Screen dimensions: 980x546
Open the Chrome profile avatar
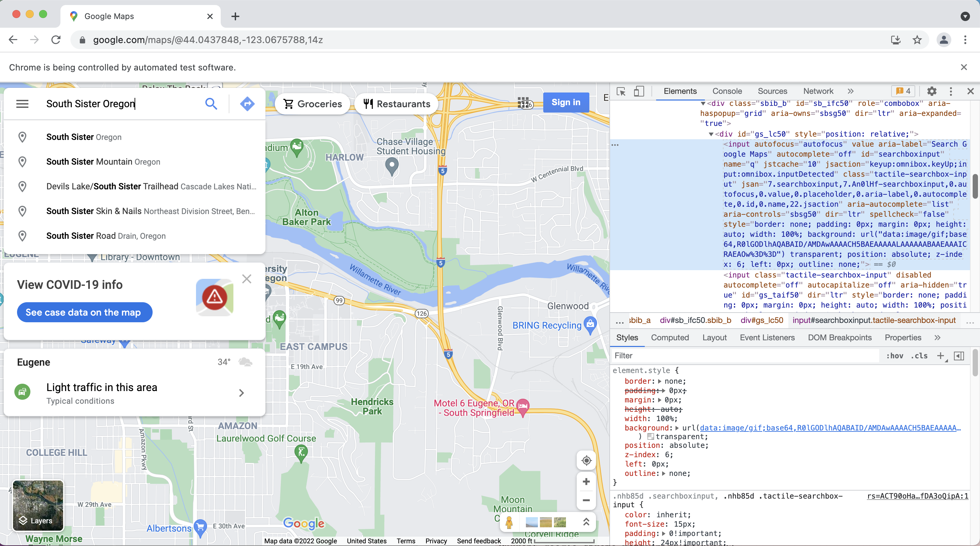[944, 39]
